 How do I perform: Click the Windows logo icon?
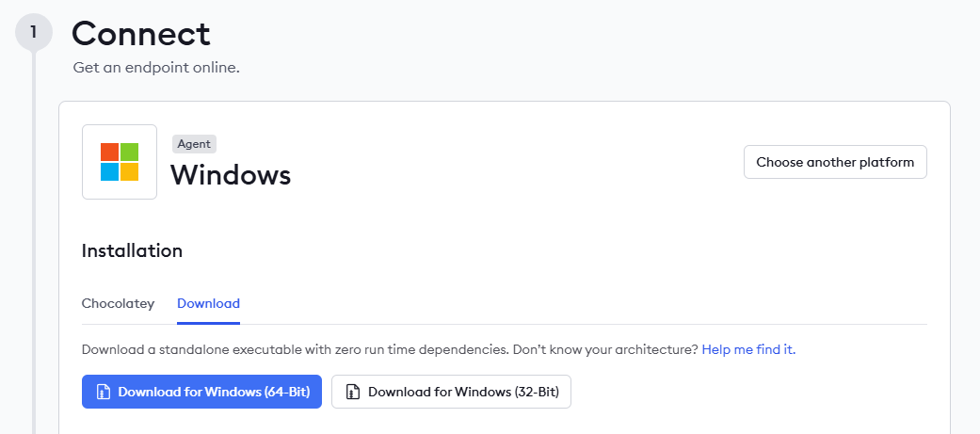point(120,162)
